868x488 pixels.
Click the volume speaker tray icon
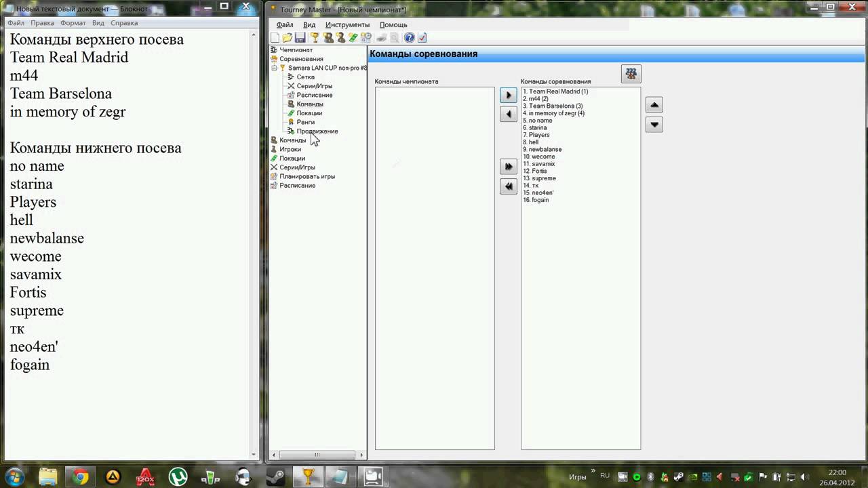coord(804,477)
